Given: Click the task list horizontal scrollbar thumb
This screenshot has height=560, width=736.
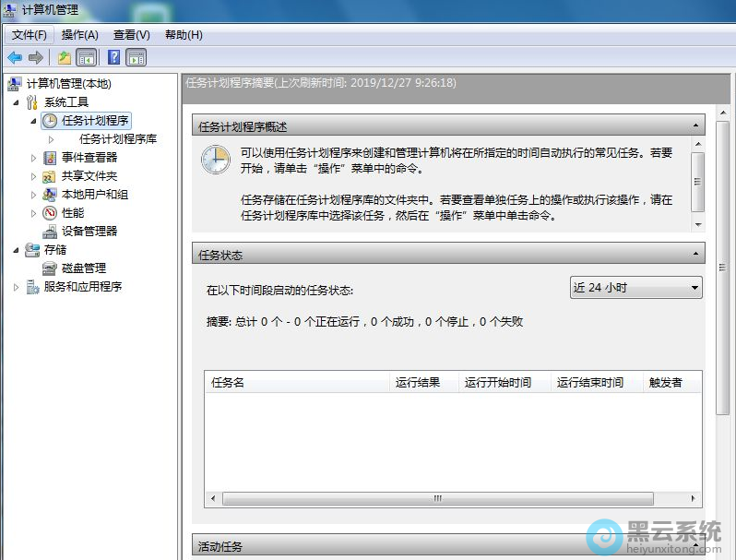Looking at the screenshot, I should tap(437, 498).
